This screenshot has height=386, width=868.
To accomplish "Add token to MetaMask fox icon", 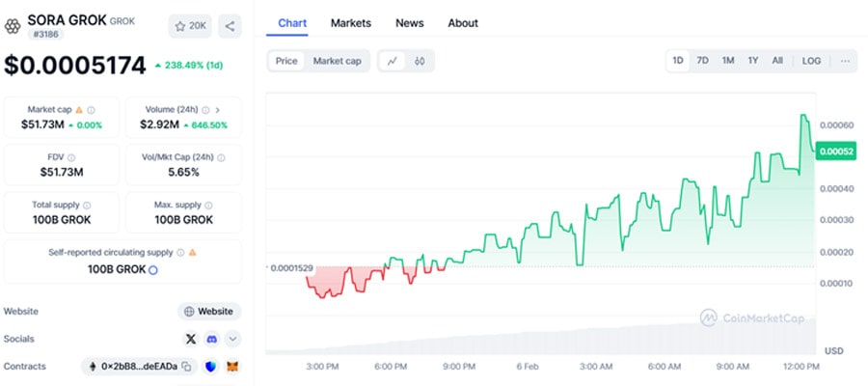I will click(231, 367).
